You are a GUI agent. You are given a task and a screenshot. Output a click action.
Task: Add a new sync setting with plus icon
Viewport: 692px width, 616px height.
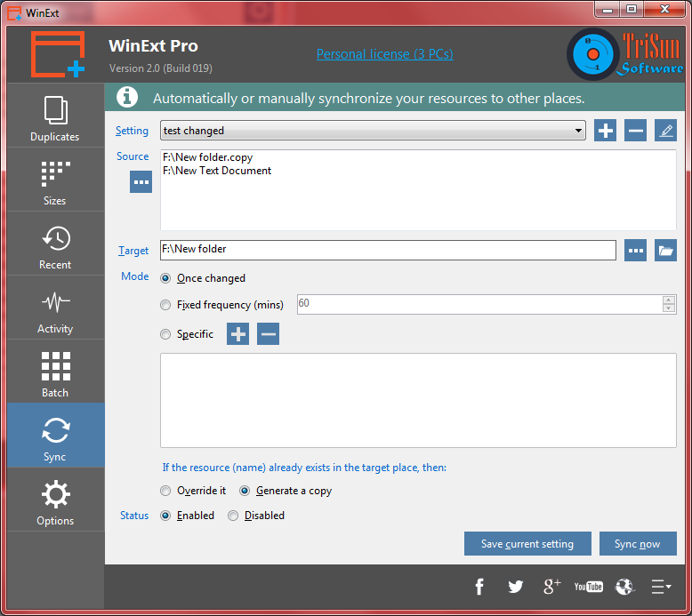click(605, 131)
